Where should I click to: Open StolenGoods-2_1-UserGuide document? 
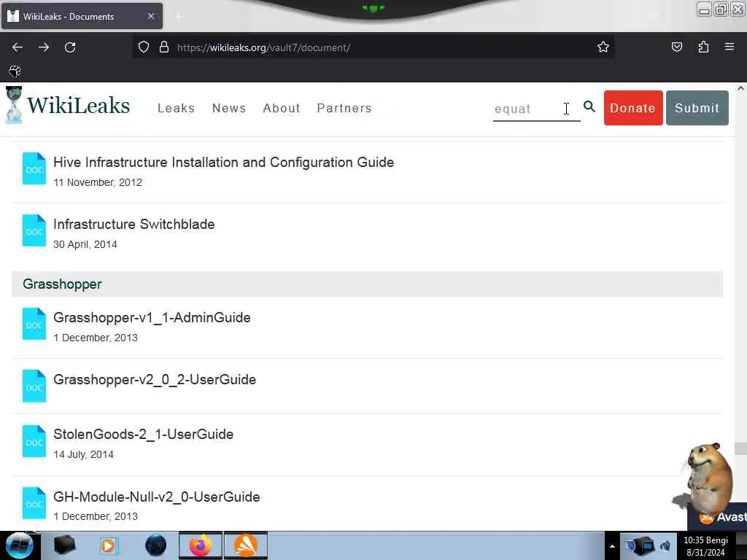144,435
